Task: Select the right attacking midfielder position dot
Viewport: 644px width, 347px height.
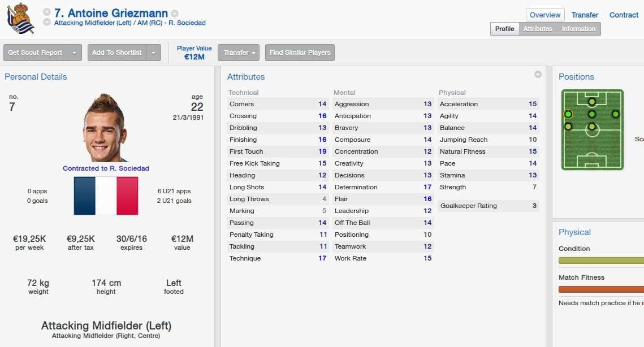Action: click(615, 114)
